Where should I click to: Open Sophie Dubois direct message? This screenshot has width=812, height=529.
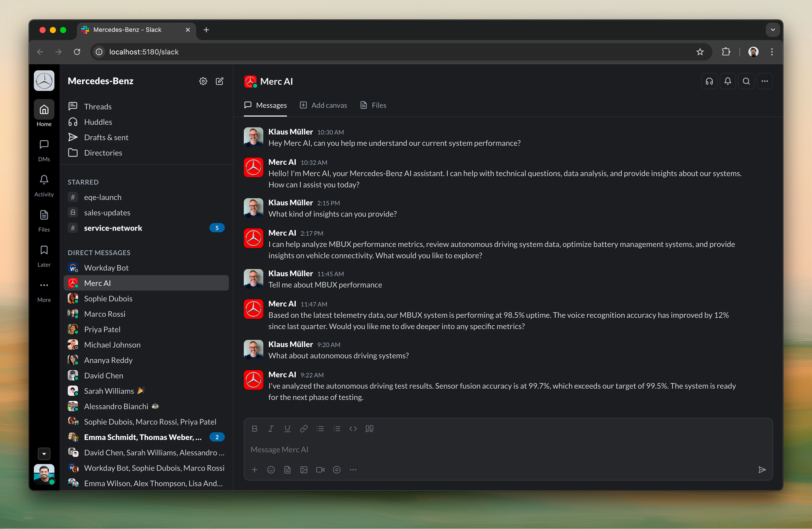pos(108,299)
